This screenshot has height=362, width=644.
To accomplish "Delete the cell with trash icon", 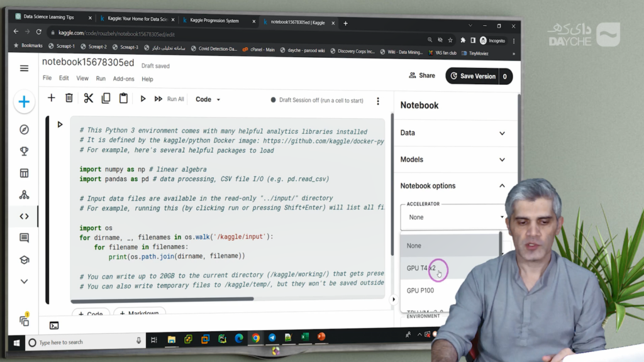I will tap(69, 97).
